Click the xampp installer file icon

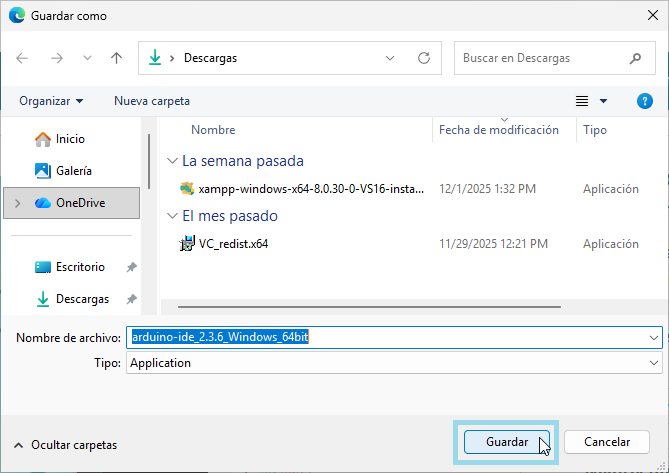187,189
